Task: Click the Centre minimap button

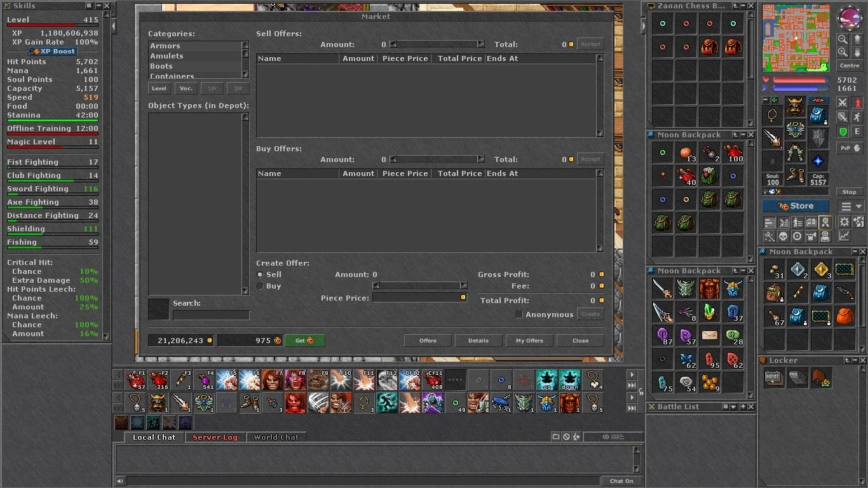Action: coord(849,65)
